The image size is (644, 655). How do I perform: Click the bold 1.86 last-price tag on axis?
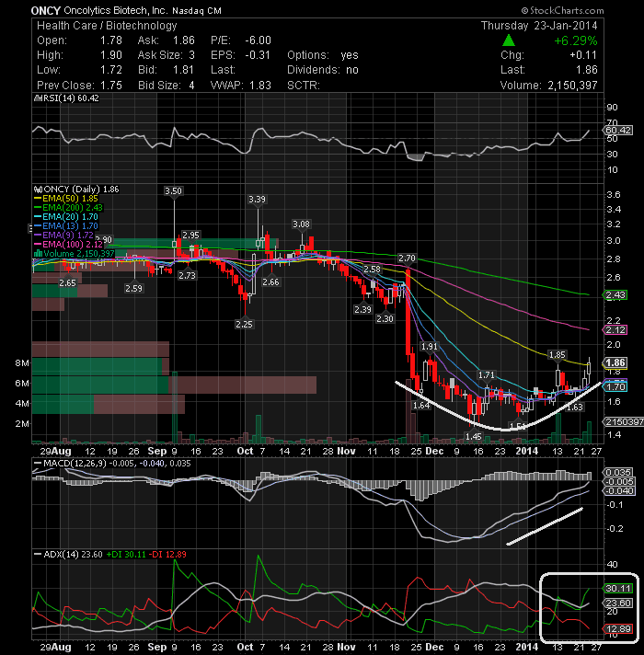pyautogui.click(x=615, y=362)
